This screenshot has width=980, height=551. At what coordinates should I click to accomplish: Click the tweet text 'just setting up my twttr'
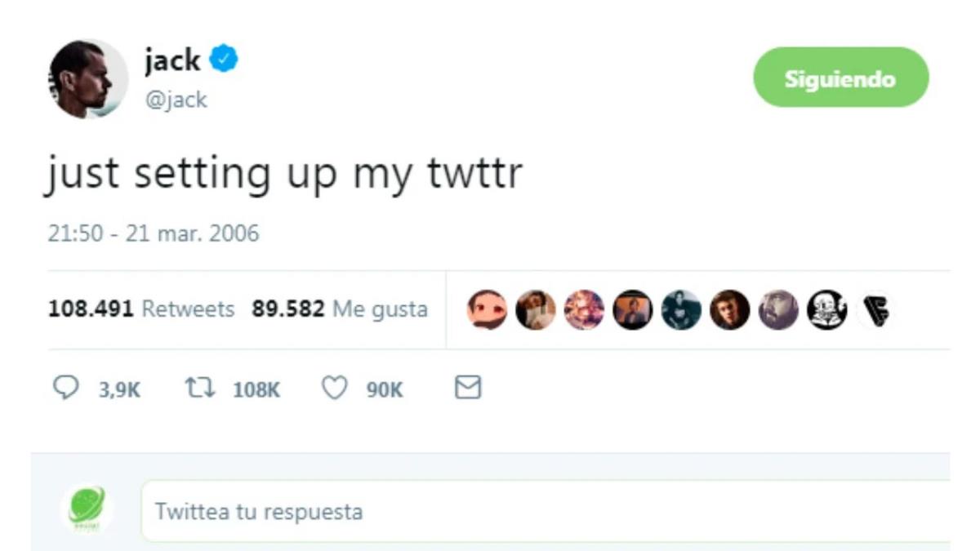pos(283,174)
